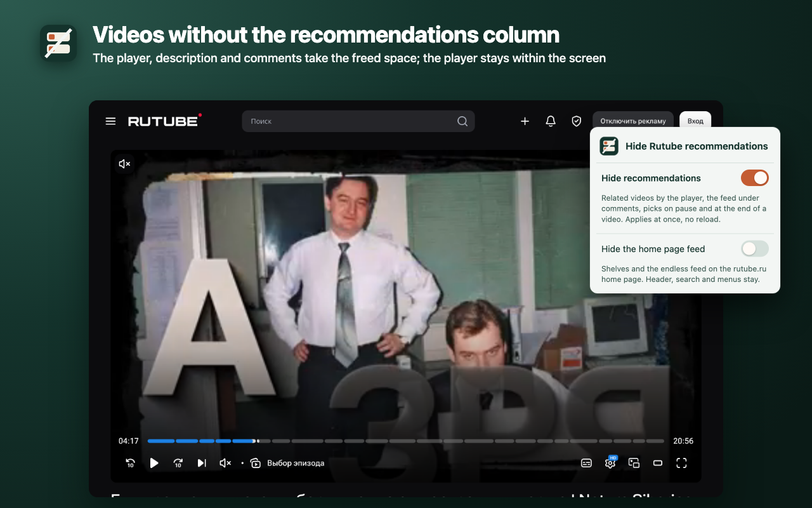The width and height of the screenshot is (812, 508).
Task: Open the Rutube hamburger menu
Action: click(x=110, y=121)
